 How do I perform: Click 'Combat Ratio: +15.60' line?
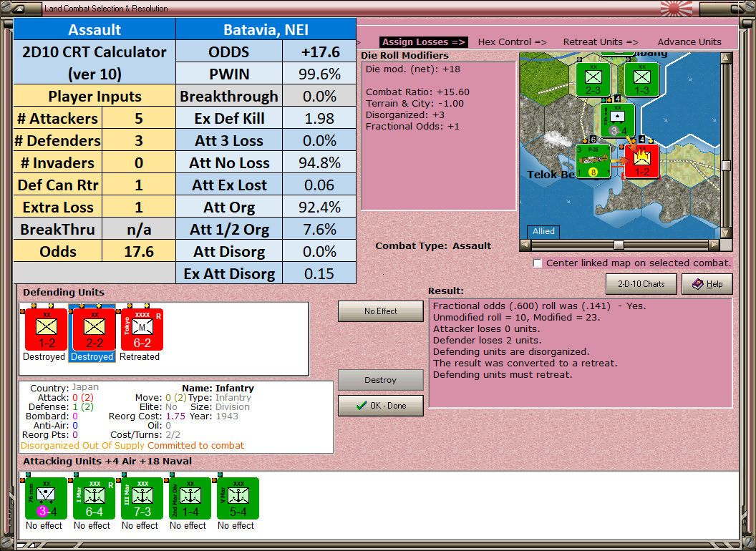[x=417, y=92]
